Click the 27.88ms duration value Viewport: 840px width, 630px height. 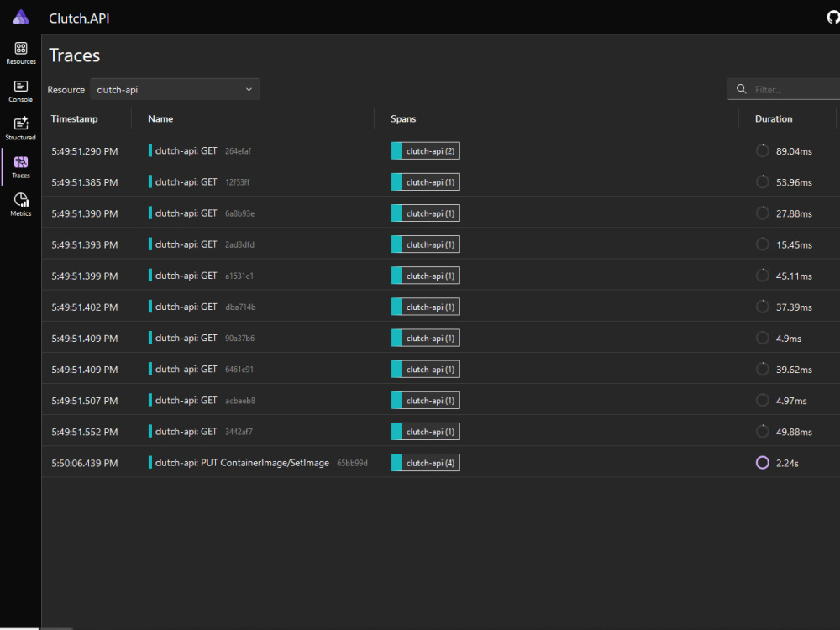(794, 213)
